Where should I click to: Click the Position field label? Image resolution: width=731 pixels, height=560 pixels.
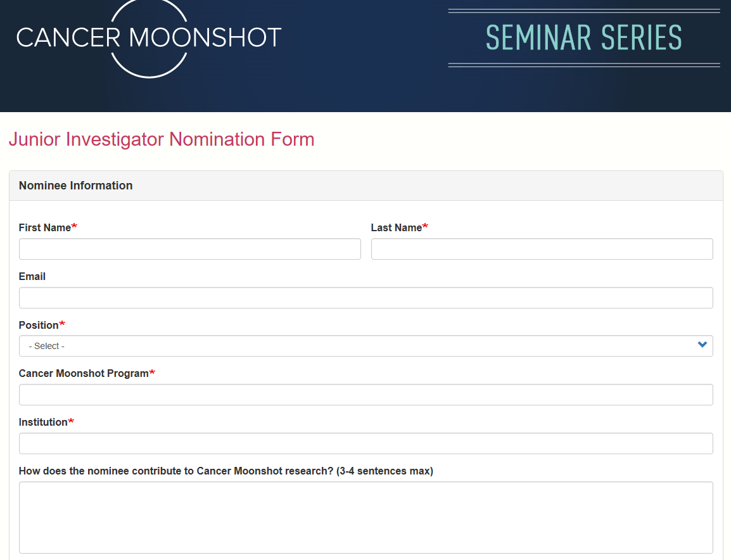coord(39,326)
